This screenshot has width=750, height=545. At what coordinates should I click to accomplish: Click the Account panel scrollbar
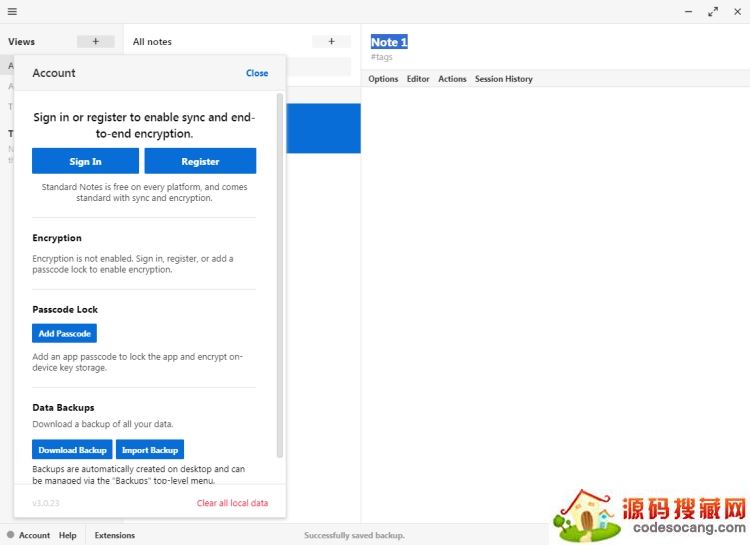click(x=280, y=270)
